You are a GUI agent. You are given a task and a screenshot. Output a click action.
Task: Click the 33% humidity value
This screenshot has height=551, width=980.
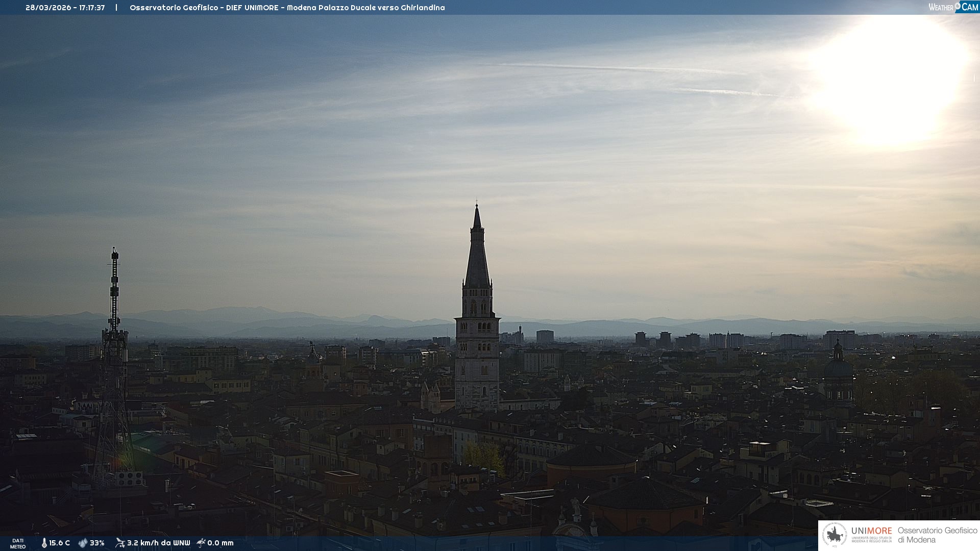point(97,543)
